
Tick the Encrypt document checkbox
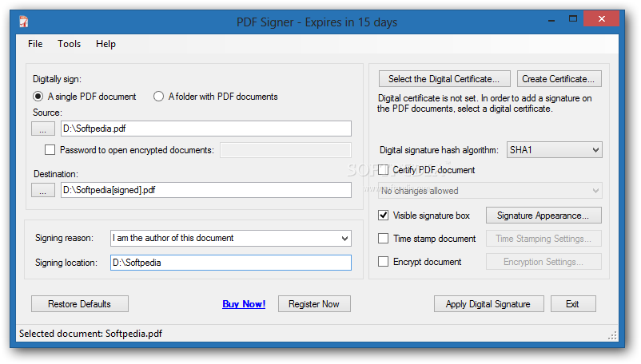click(383, 262)
